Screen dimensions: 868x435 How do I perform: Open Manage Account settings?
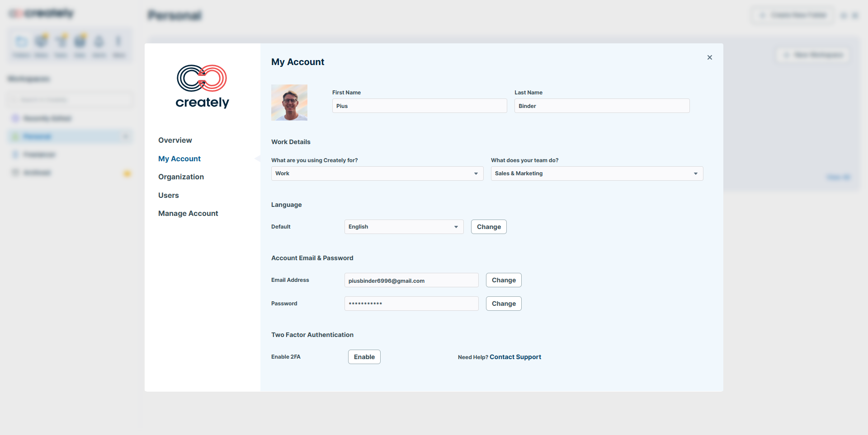click(x=188, y=214)
